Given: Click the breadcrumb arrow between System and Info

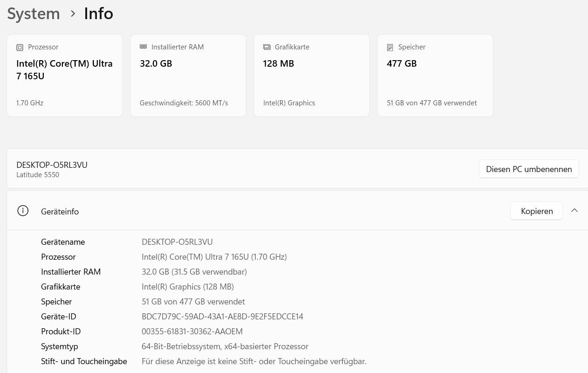Looking at the screenshot, I should 73,14.
